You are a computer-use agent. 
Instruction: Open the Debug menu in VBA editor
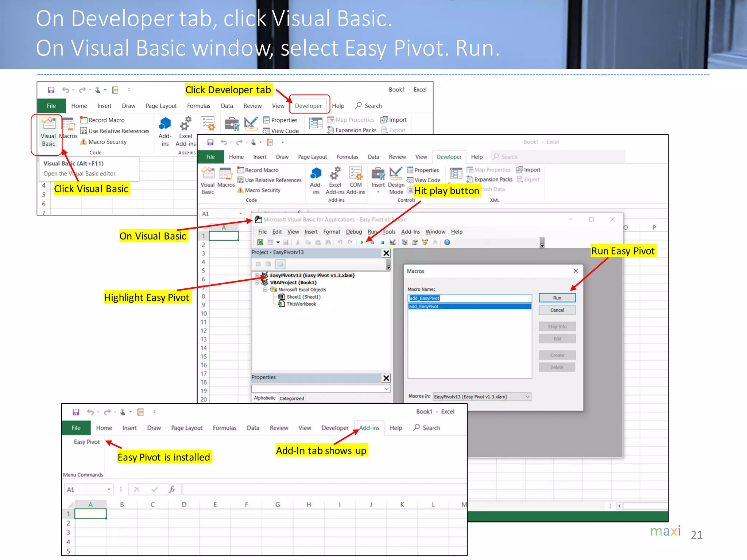pyautogui.click(x=354, y=232)
